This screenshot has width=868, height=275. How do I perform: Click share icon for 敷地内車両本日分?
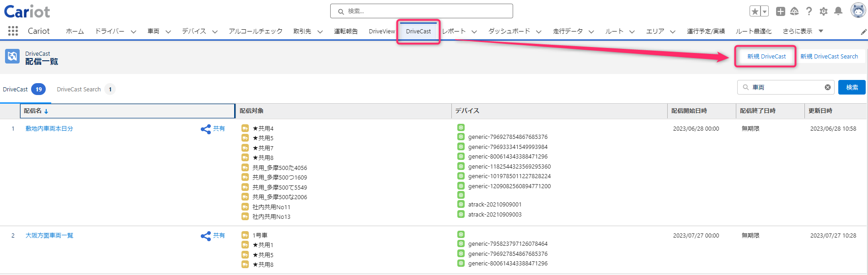point(206,129)
